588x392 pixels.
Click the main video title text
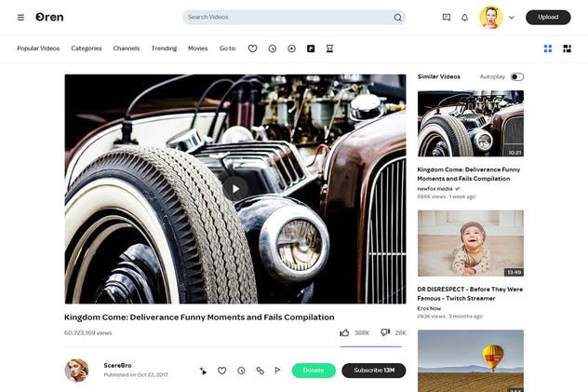coord(199,318)
